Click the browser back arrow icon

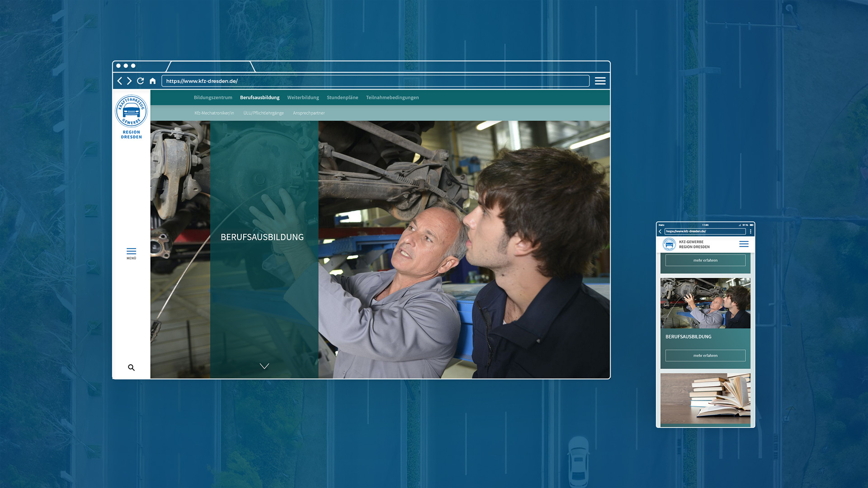point(120,81)
